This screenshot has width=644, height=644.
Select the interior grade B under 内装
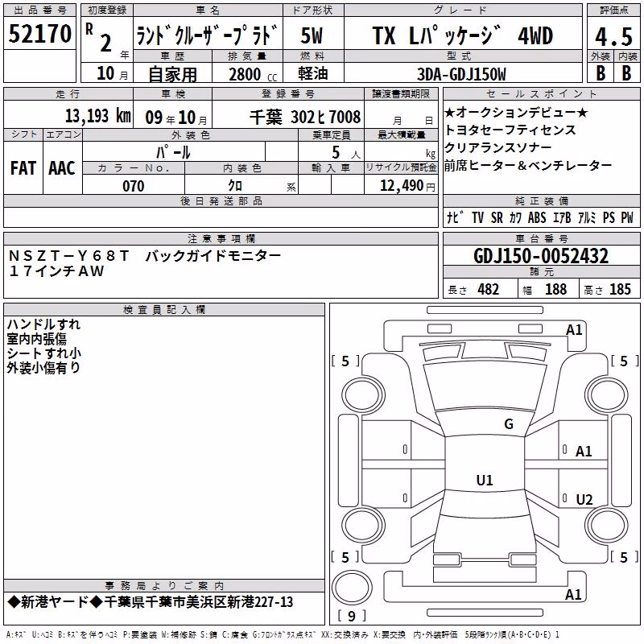click(x=627, y=73)
